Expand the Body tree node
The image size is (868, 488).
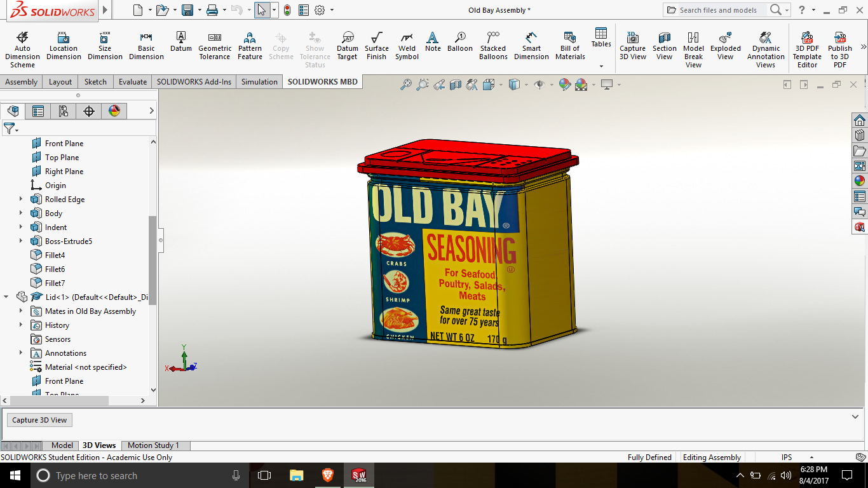coord(21,213)
